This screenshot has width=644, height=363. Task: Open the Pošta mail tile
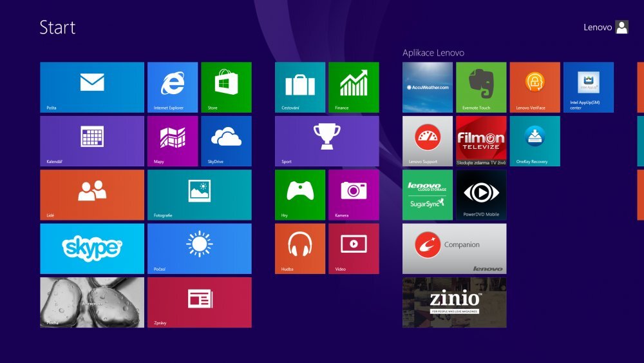coord(92,87)
